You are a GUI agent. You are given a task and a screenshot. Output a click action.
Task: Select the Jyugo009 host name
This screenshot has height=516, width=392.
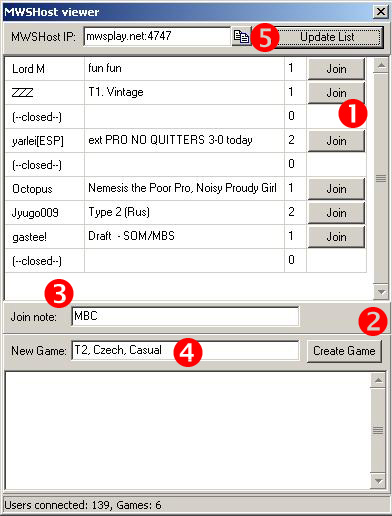pos(35,213)
